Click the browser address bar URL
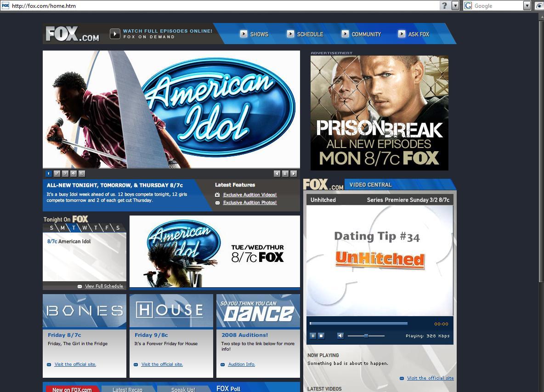Image resolution: width=544 pixels, height=392 pixels. pos(44,6)
